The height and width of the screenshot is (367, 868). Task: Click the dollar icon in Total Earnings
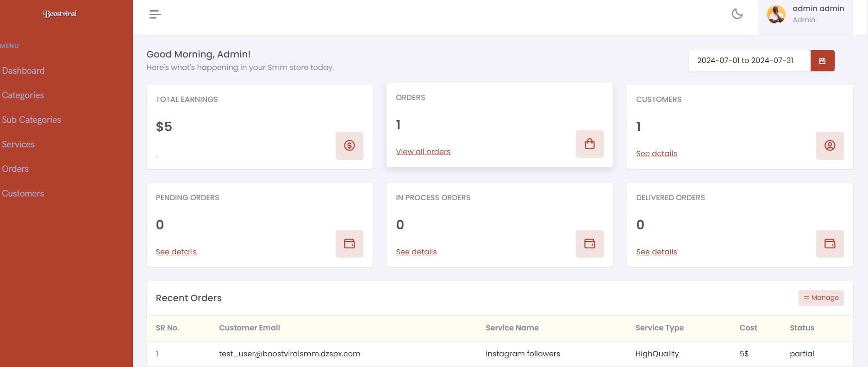tap(350, 146)
